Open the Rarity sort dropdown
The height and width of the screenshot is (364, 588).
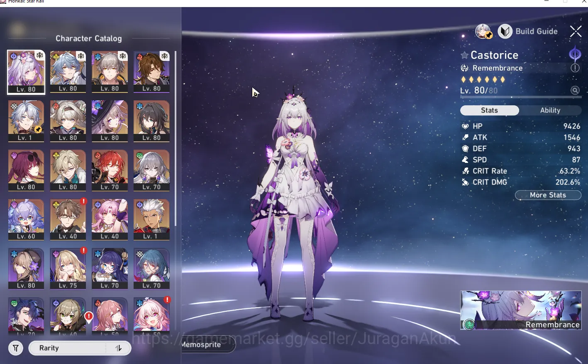[67, 348]
